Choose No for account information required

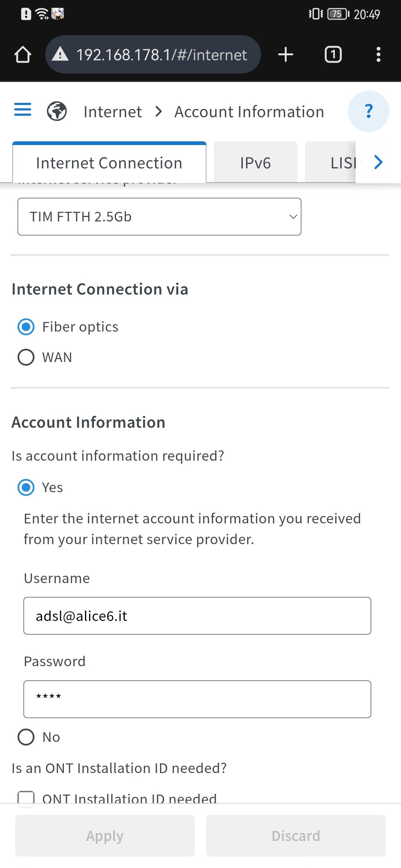tap(26, 737)
